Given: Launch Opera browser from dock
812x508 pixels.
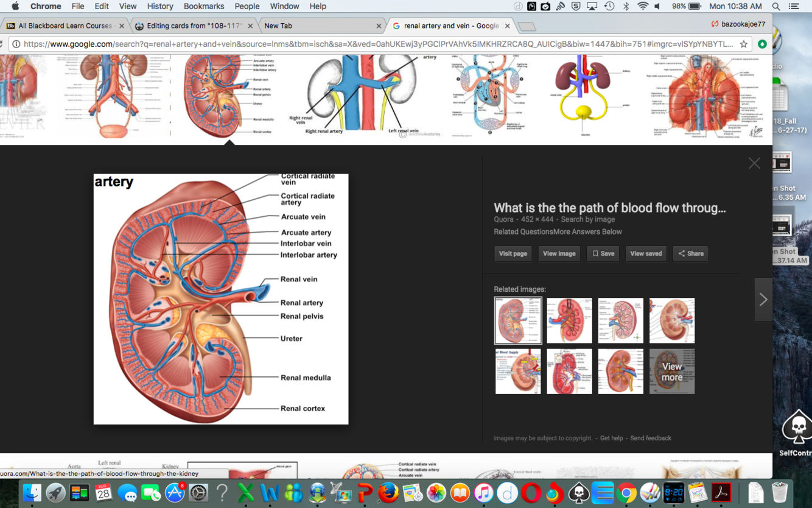Looking at the screenshot, I should pyautogui.click(x=531, y=492).
